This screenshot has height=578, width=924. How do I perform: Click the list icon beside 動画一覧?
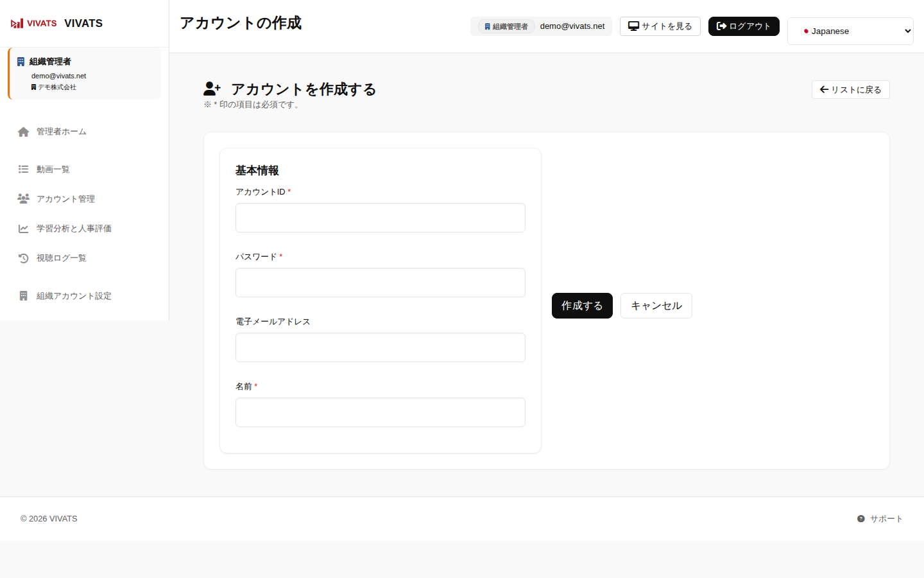coord(24,170)
